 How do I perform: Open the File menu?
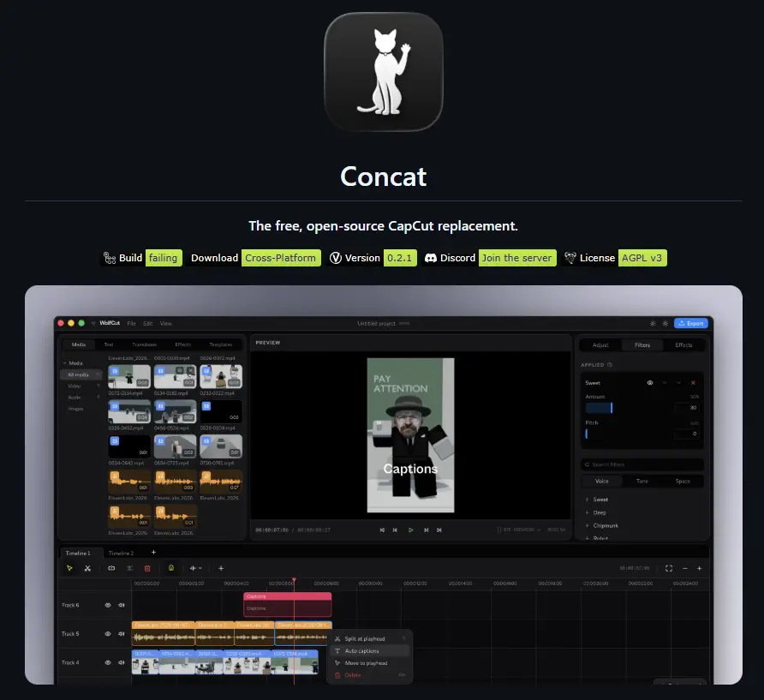point(132,323)
